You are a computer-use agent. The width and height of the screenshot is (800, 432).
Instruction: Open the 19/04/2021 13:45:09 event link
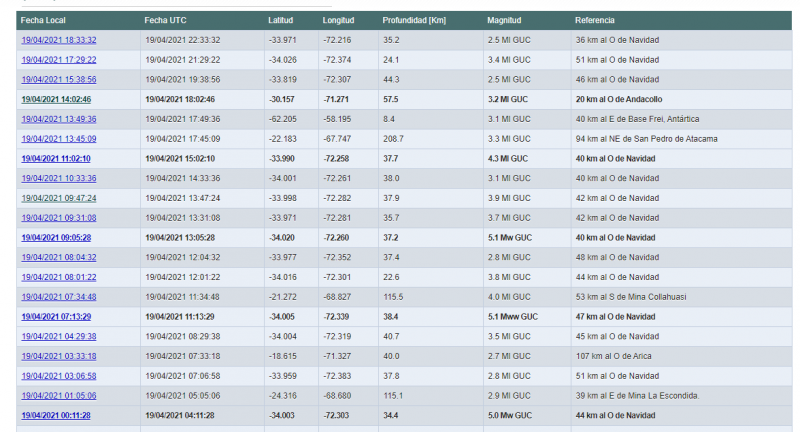pos(58,139)
